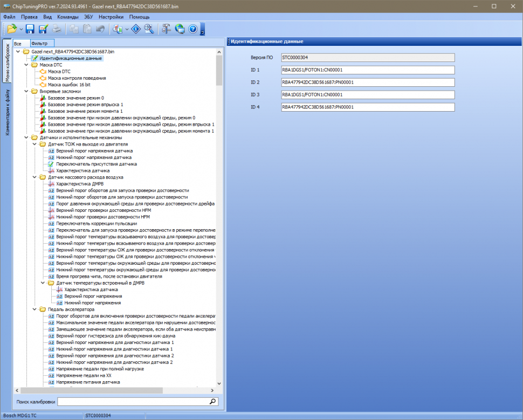Click the globe and monitor icon

point(180,29)
